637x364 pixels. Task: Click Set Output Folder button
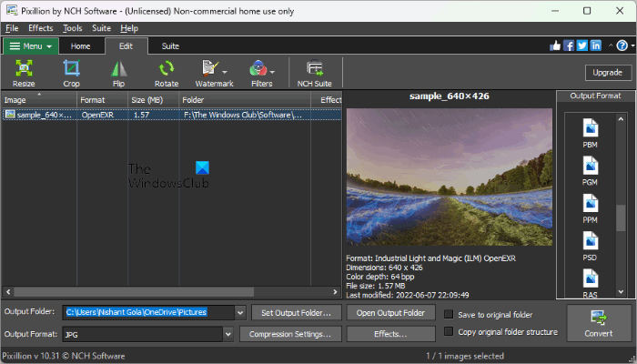coord(296,313)
